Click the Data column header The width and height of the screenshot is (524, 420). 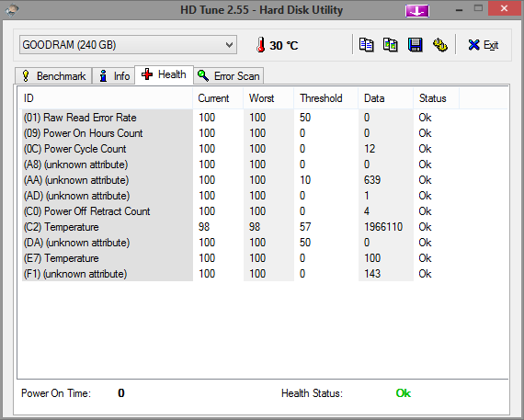click(386, 98)
